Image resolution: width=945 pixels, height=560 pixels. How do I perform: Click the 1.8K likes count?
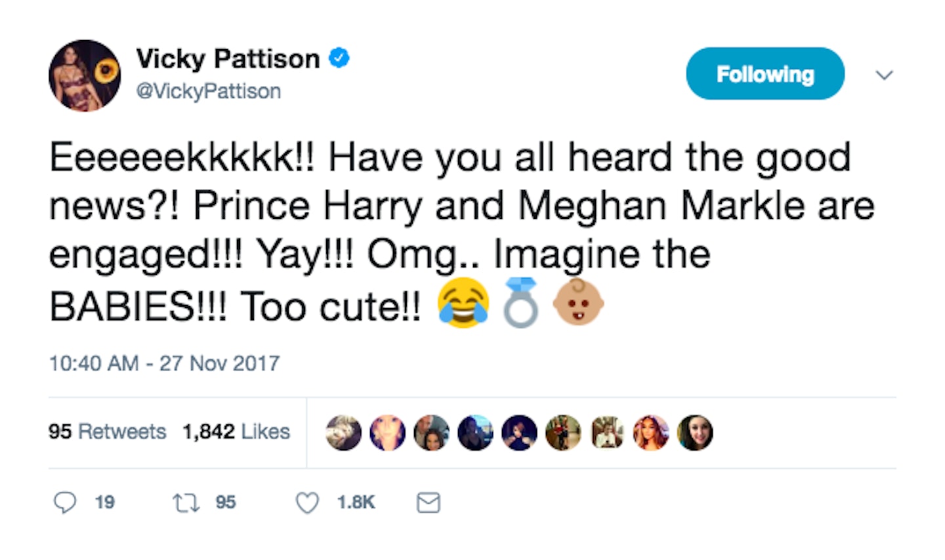pyautogui.click(x=356, y=502)
